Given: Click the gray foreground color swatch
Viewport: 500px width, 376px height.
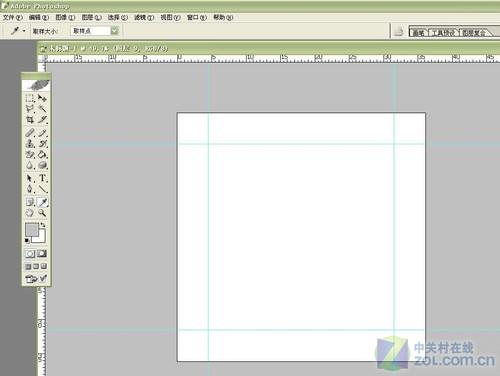Looking at the screenshot, I should 32,230.
